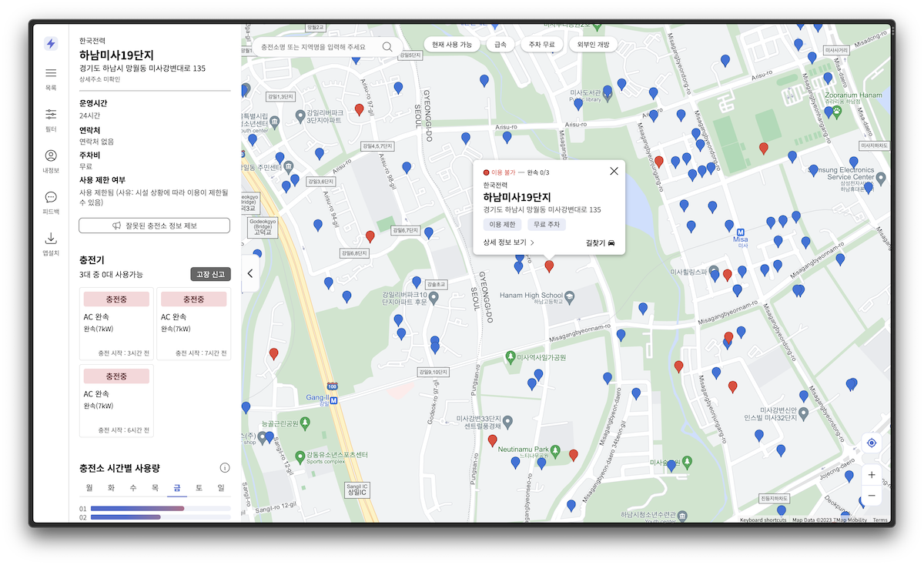Select the 토 day tab

pyautogui.click(x=199, y=488)
